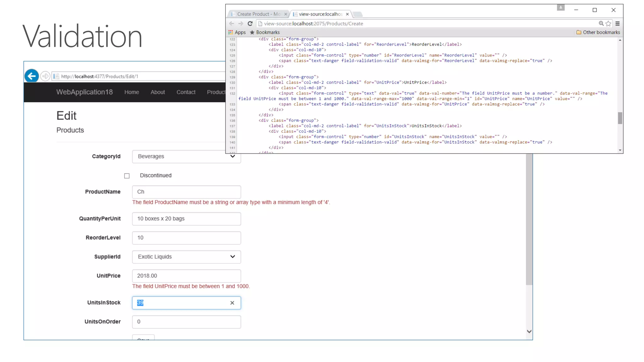Expand the CategoryId Beverages dropdown
This screenshot has width=644, height=362.
[186, 156]
